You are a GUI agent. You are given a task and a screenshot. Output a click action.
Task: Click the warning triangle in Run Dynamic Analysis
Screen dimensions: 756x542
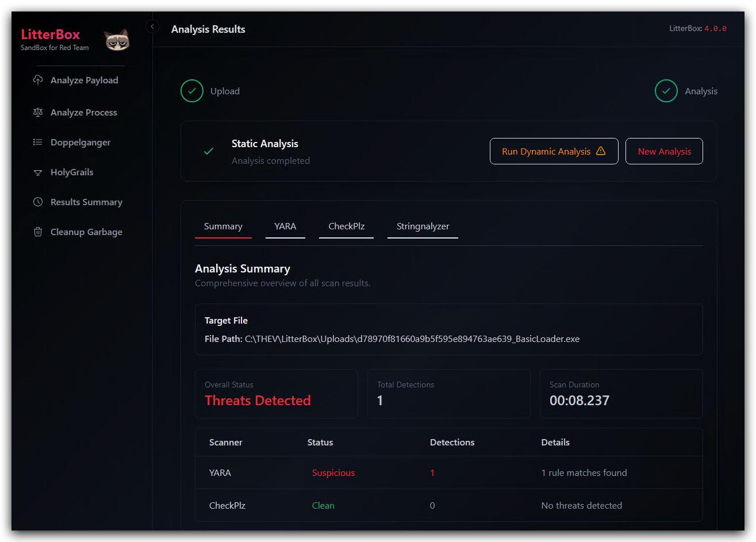click(601, 151)
